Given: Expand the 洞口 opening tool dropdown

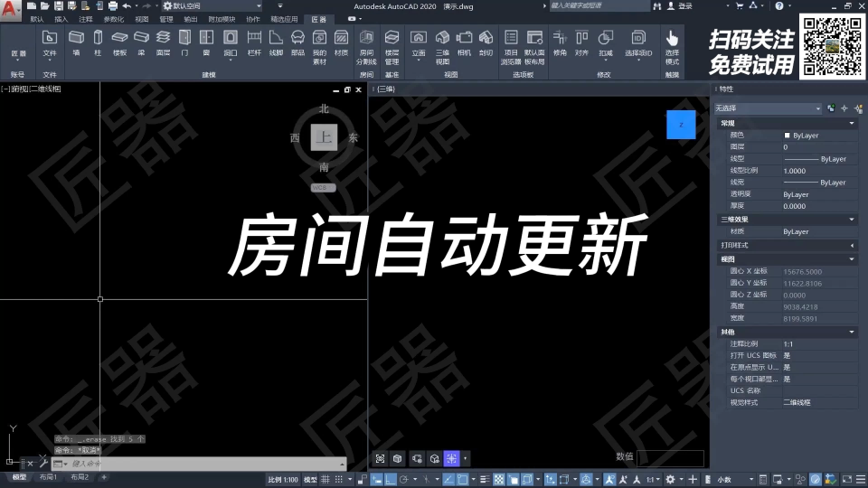Looking at the screenshot, I should 231,60.
